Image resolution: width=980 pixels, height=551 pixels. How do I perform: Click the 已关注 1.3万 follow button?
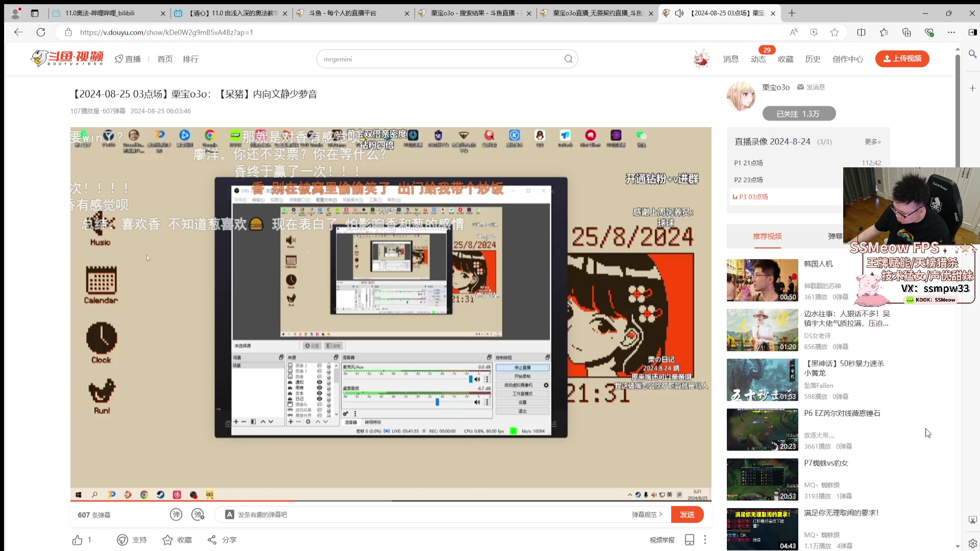799,114
